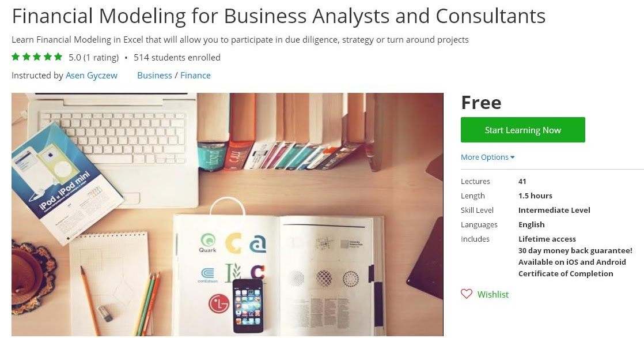Image resolution: width=644 pixels, height=338 pixels.
Task: Click the Free price label
Action: [481, 103]
